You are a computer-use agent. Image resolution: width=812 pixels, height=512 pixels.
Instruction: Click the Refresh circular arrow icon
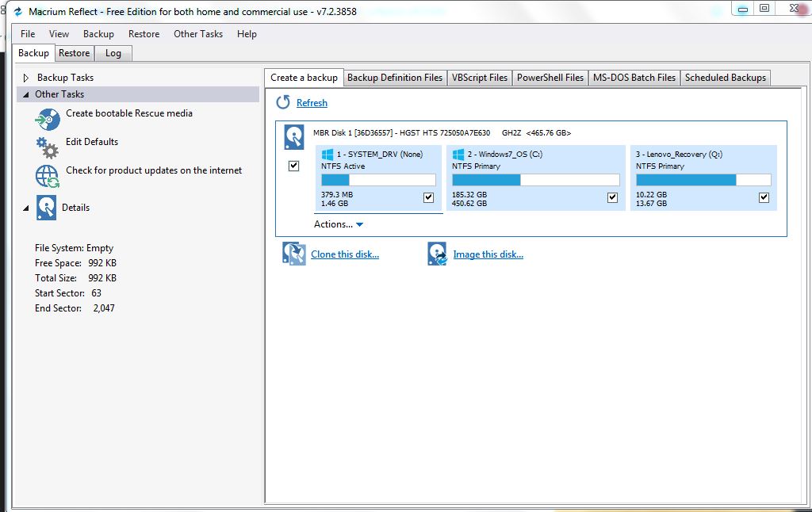click(x=283, y=102)
